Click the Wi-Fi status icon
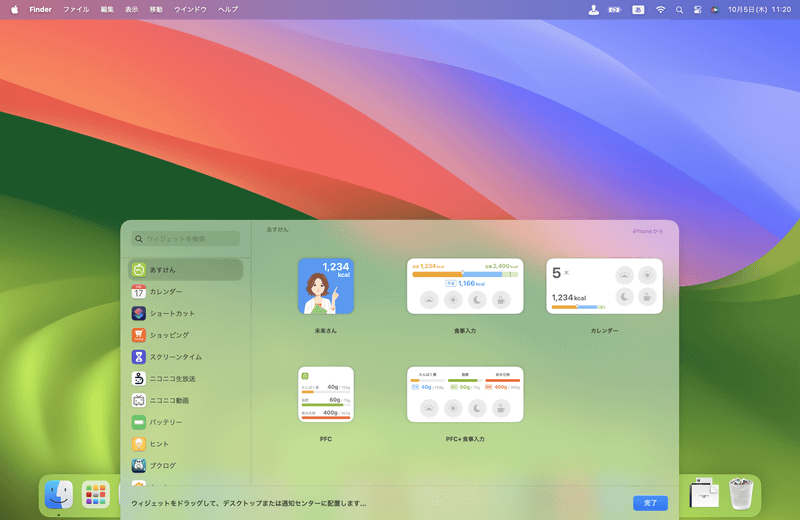 pyautogui.click(x=660, y=9)
